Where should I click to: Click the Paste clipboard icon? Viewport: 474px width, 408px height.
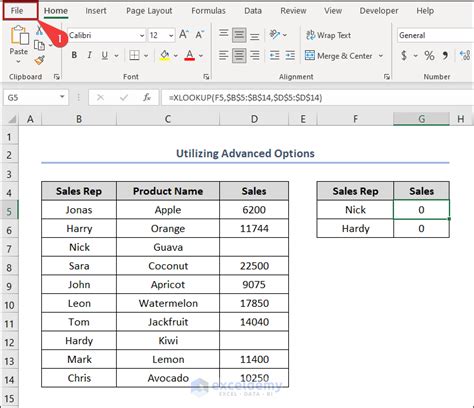[19, 36]
